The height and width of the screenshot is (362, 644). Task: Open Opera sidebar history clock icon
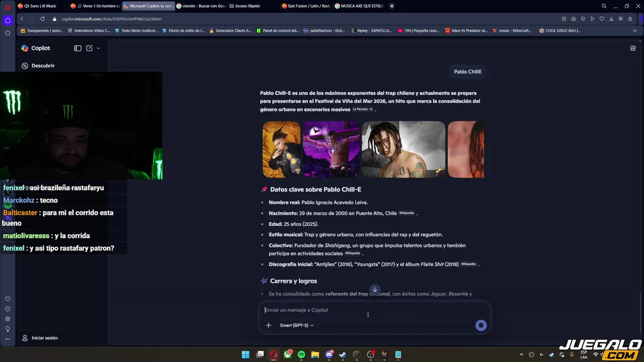click(x=8, y=309)
